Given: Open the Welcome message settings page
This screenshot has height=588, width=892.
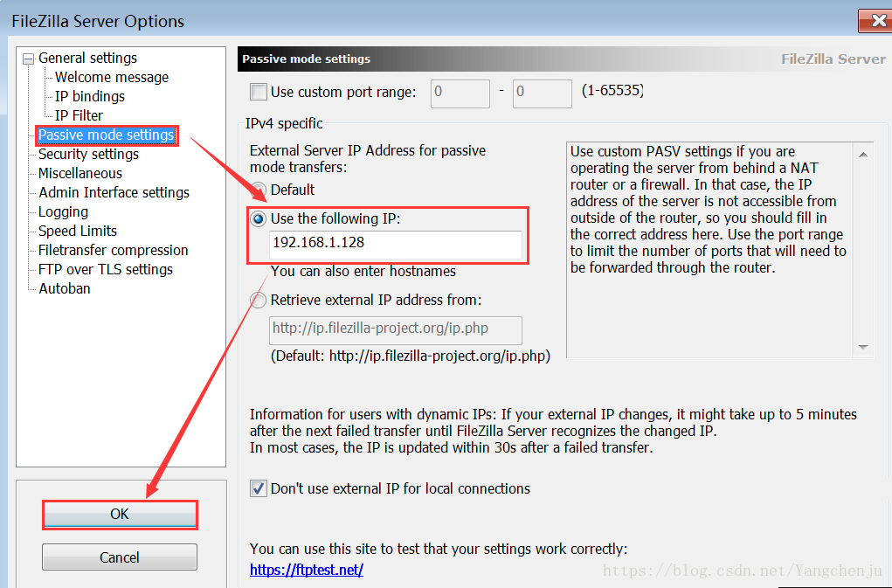Looking at the screenshot, I should pos(112,78).
